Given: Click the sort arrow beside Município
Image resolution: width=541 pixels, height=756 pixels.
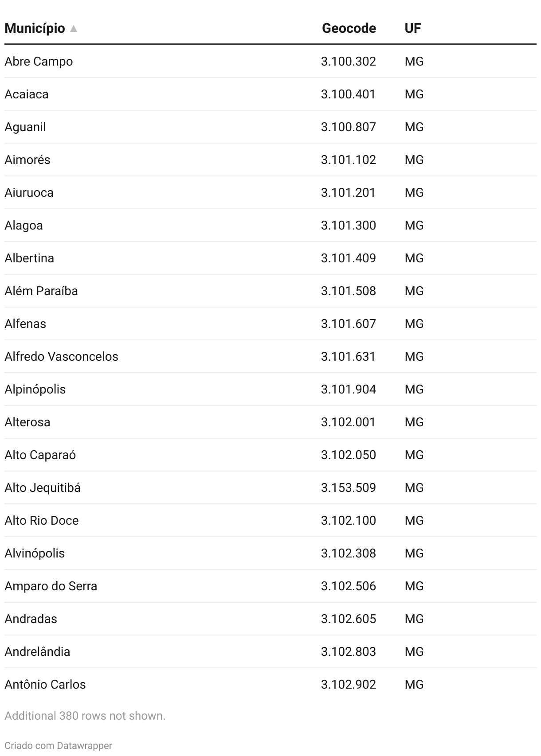Looking at the screenshot, I should [x=74, y=29].
